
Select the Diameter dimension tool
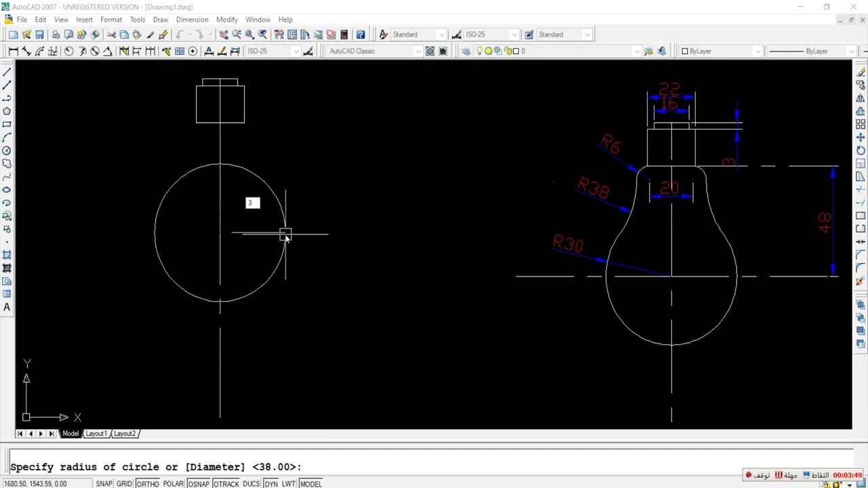click(95, 52)
